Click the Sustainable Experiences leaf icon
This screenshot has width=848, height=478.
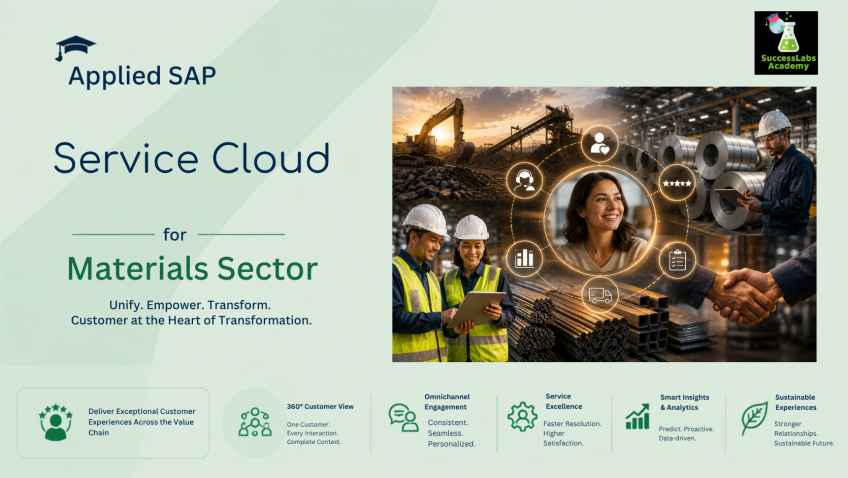pos(754,418)
